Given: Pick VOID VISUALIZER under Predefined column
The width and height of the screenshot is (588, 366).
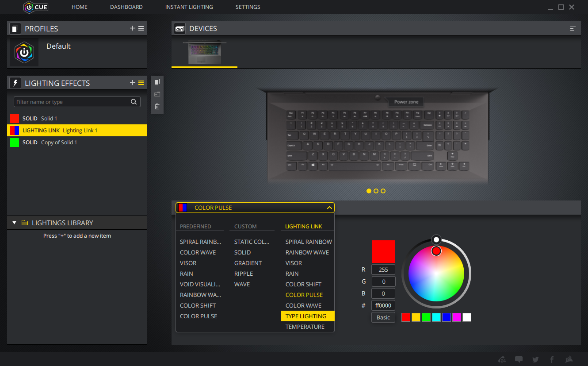Looking at the screenshot, I should pyautogui.click(x=200, y=284).
